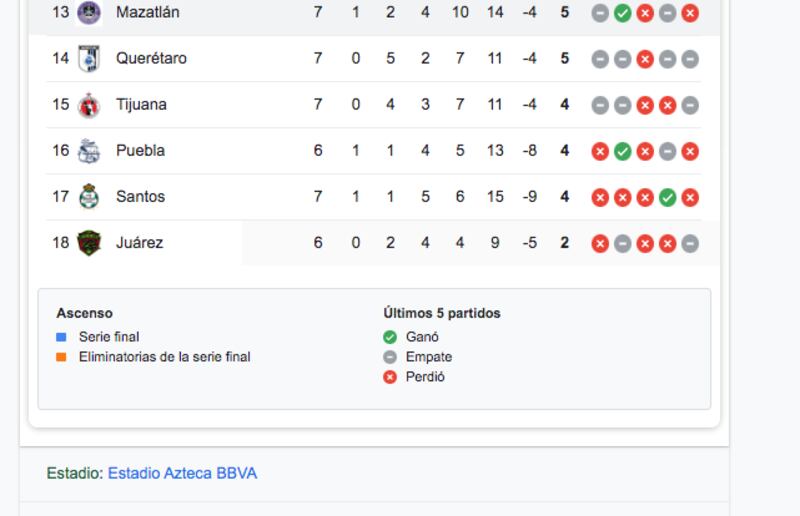Click Puebla's green win result icon
This screenshot has width=800, height=516.
coord(622,152)
